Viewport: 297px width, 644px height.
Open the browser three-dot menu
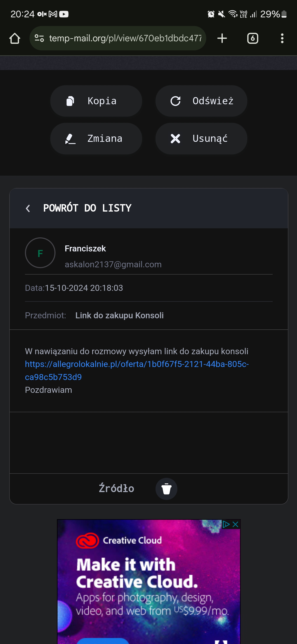pyautogui.click(x=282, y=39)
